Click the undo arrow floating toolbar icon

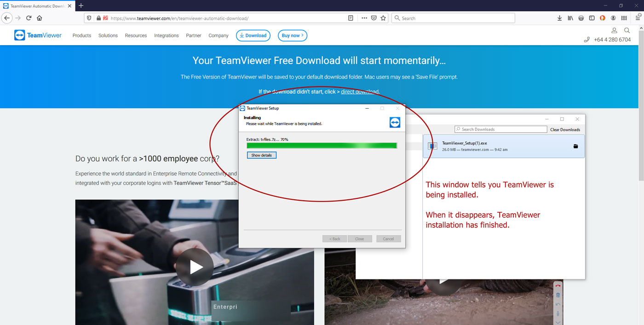coord(558,304)
